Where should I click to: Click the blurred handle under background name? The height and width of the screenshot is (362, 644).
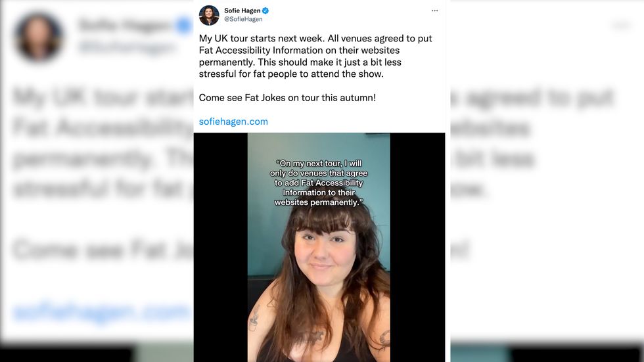pos(126,47)
